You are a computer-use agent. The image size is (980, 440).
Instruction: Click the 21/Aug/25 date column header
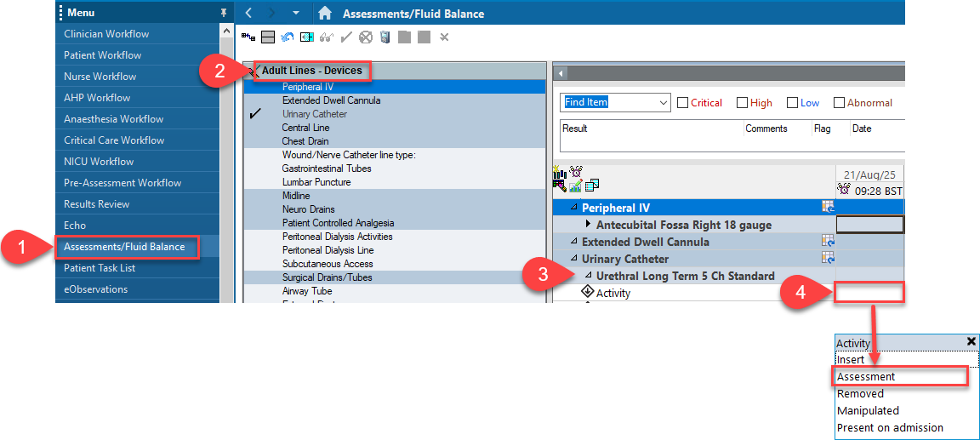(870, 175)
